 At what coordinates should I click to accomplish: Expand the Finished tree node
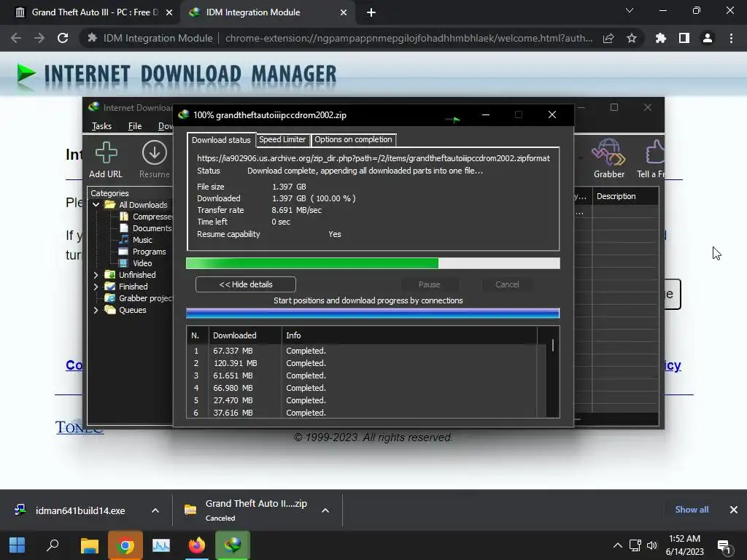[x=96, y=287]
